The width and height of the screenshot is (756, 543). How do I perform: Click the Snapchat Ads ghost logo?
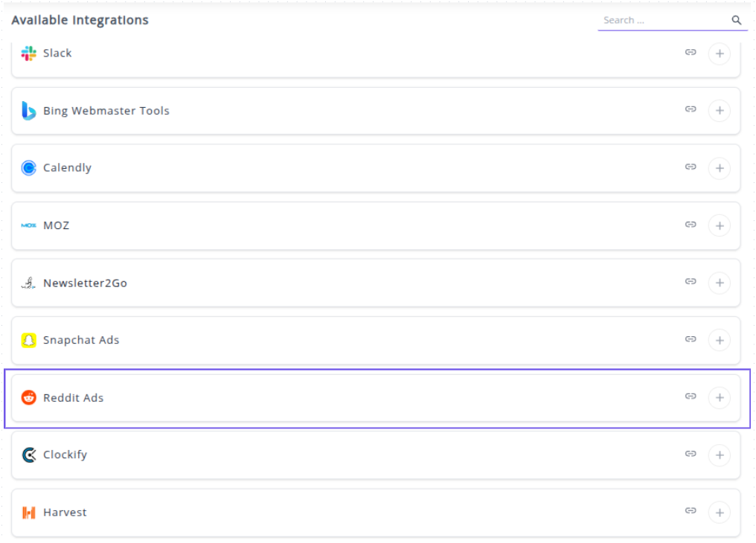click(x=29, y=340)
